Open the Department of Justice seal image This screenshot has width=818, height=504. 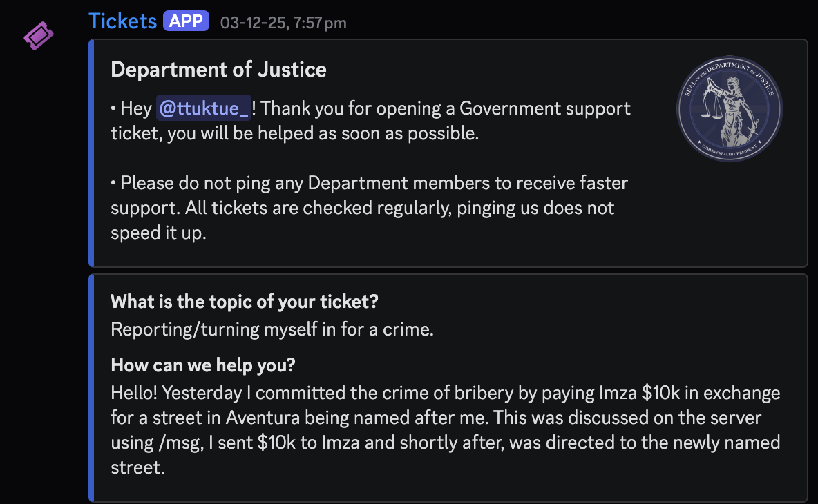coord(729,108)
